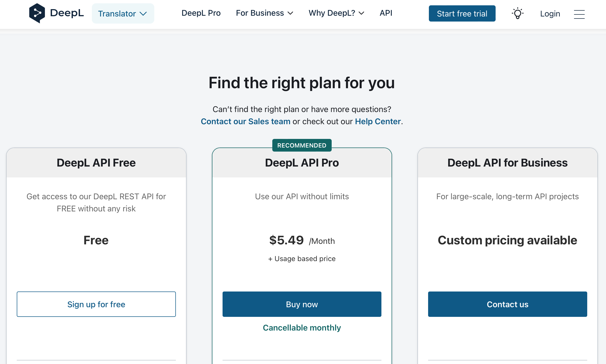
Task: Click the Login link
Action: click(x=550, y=14)
